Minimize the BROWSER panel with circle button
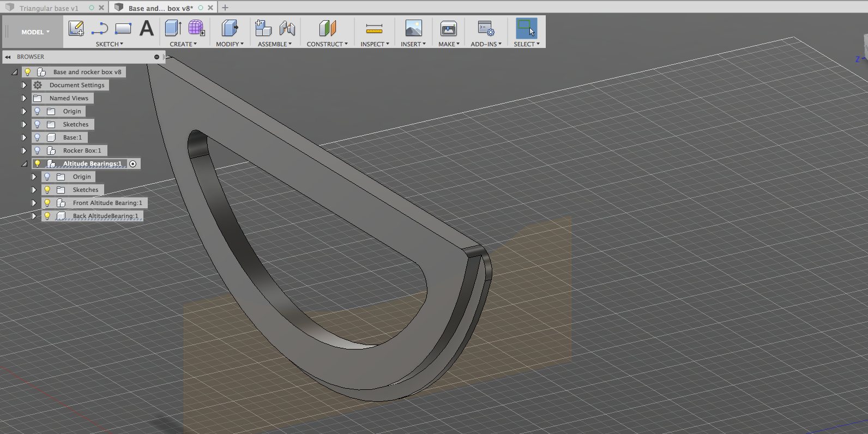 point(156,57)
